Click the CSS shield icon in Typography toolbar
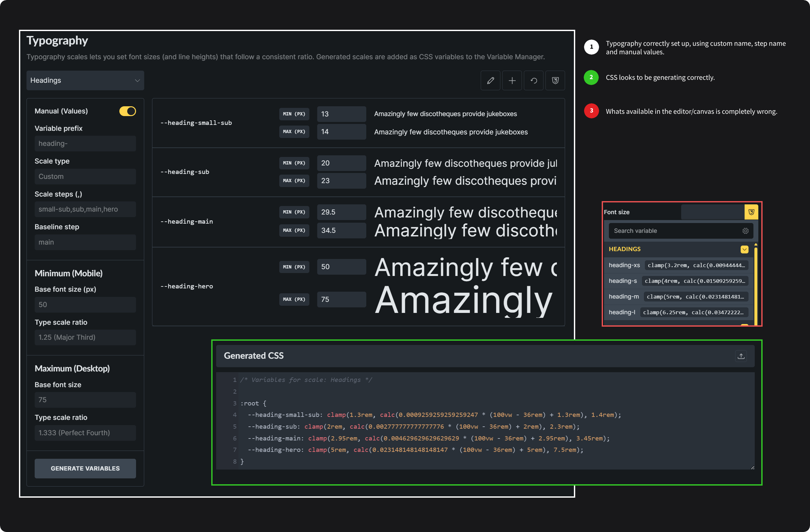 (x=555, y=81)
